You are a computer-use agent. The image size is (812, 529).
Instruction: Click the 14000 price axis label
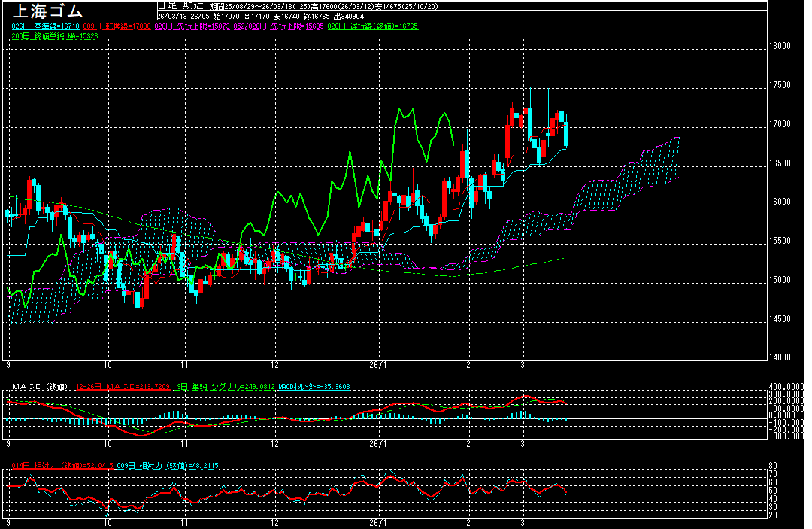click(780, 357)
